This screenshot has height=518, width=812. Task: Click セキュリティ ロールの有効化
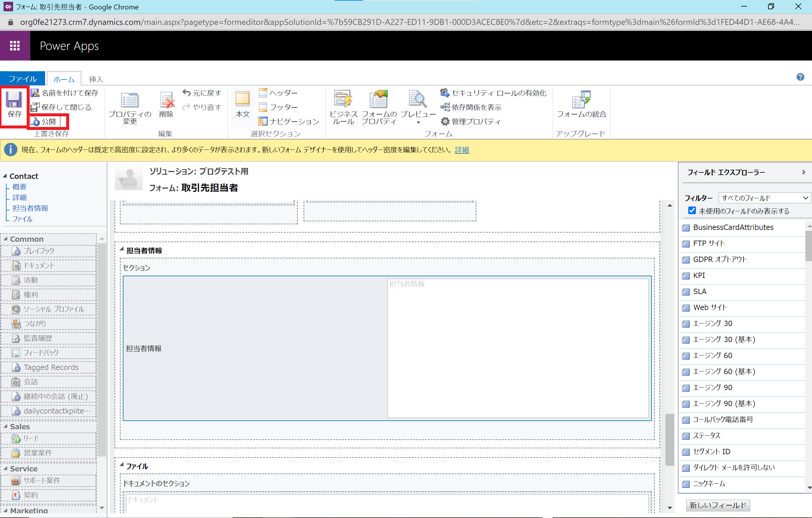[493, 93]
